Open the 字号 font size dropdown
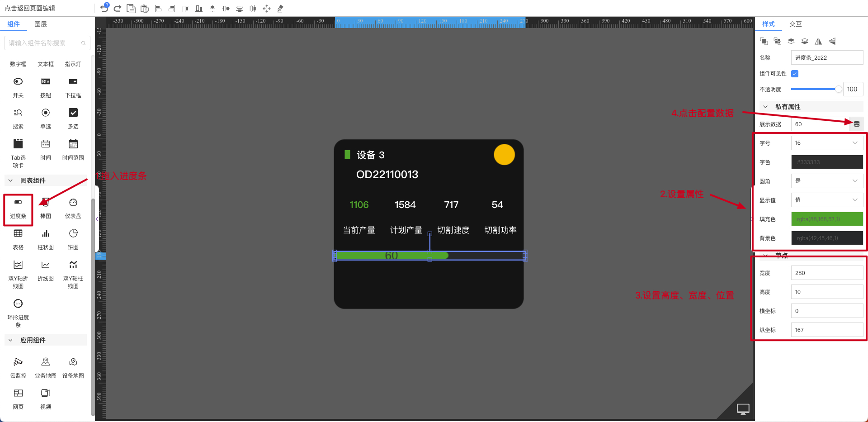The width and height of the screenshot is (868, 422). pyautogui.click(x=826, y=143)
